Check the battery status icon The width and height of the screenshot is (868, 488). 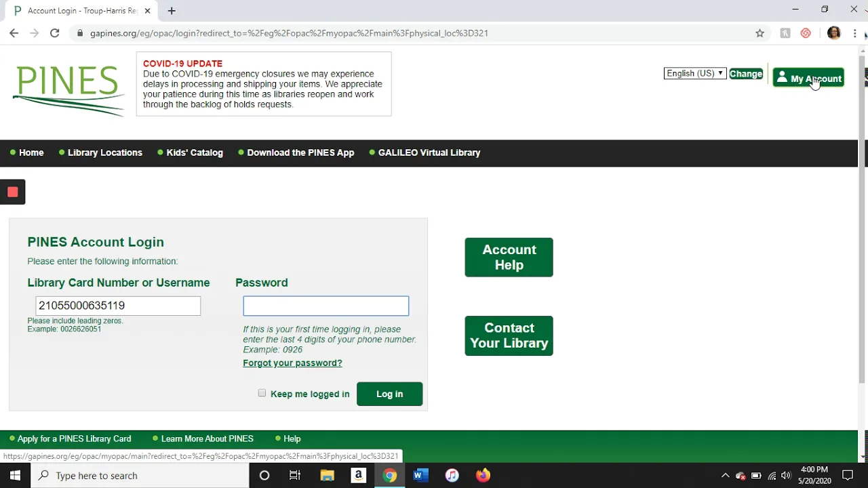(x=756, y=476)
